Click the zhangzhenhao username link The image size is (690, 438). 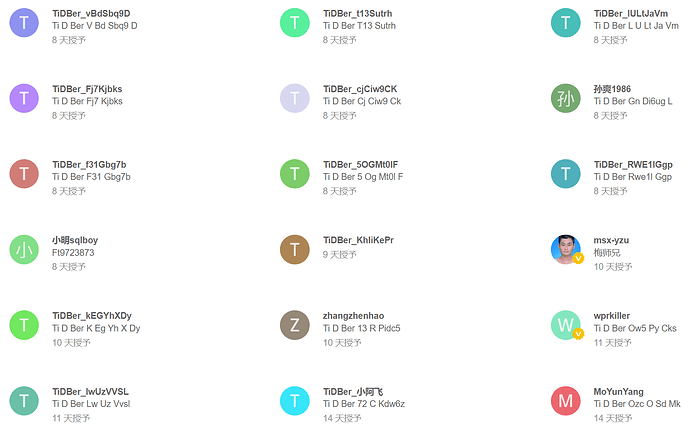[354, 316]
